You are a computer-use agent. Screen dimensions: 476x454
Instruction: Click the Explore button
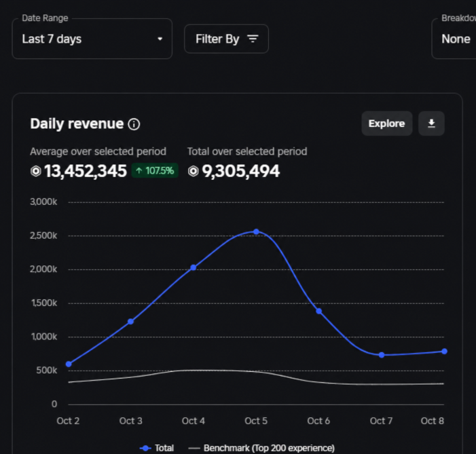tap(387, 124)
